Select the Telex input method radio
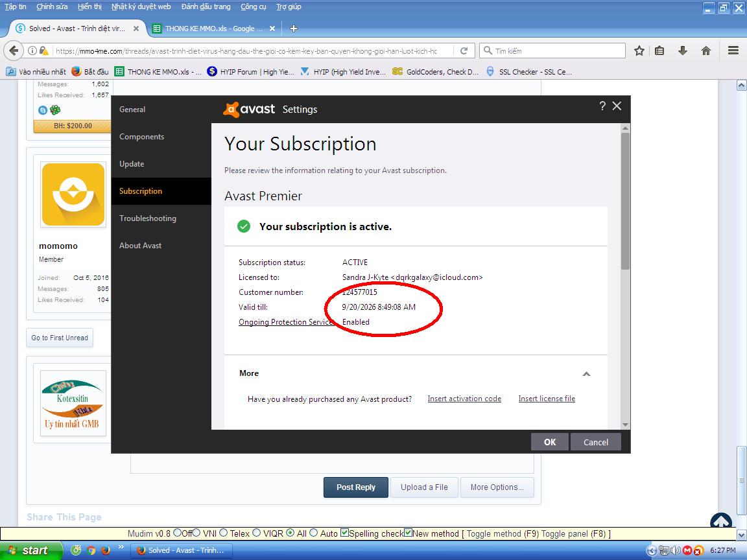The height and width of the screenshot is (560, 747). (x=223, y=533)
